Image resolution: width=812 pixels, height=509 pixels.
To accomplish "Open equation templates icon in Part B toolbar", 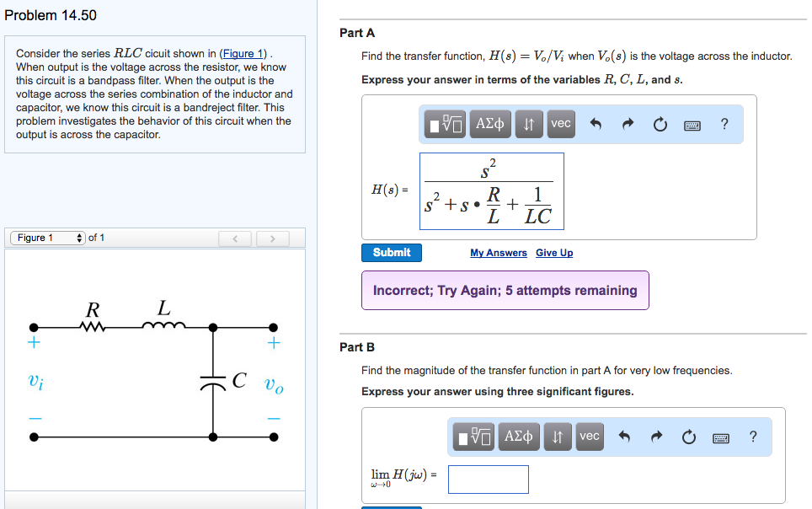I will 473,437.
